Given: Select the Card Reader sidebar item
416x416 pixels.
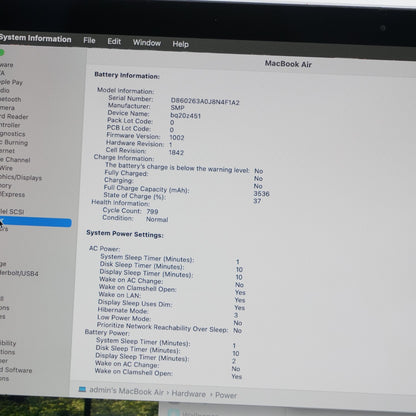Looking at the screenshot, I should 14,117.
